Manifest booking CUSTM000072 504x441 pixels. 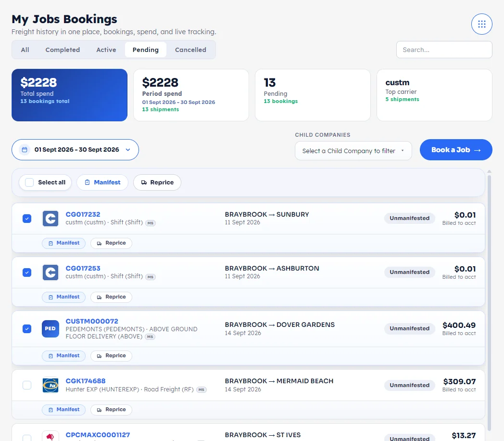point(63,356)
